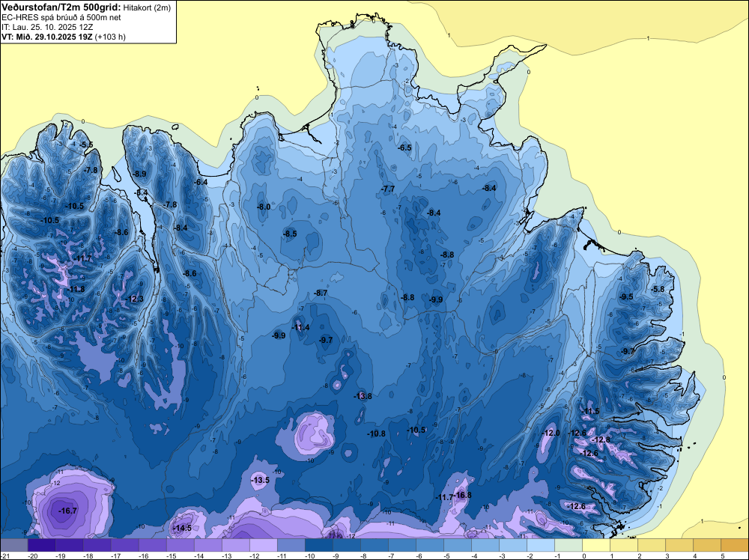
Task: Select legend swatch between 3 and 4
Action: tap(679, 545)
